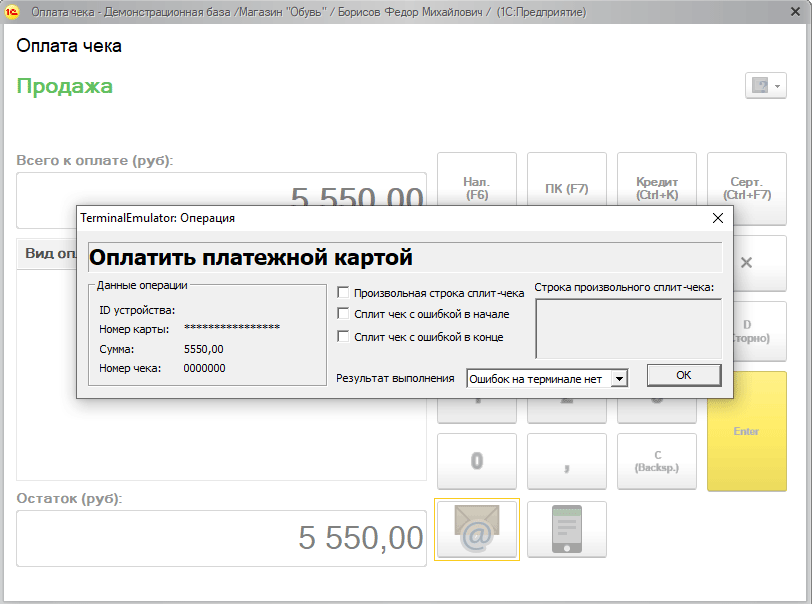Viewport: 812px width, 604px height.
Task: Click the mobile phone SMS receipt icon
Action: [566, 529]
